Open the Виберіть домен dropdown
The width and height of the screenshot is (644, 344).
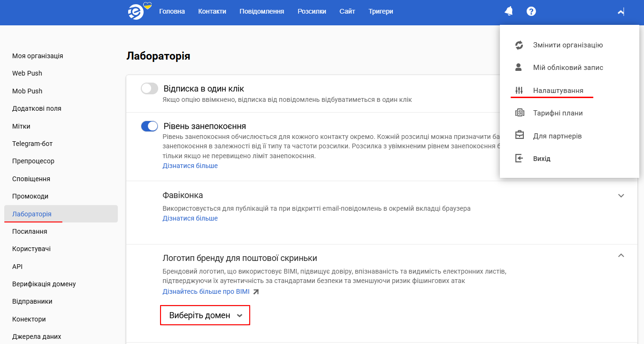click(205, 315)
